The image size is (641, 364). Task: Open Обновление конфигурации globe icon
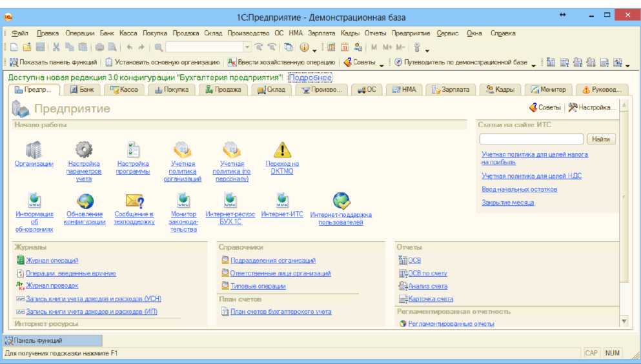tap(85, 201)
